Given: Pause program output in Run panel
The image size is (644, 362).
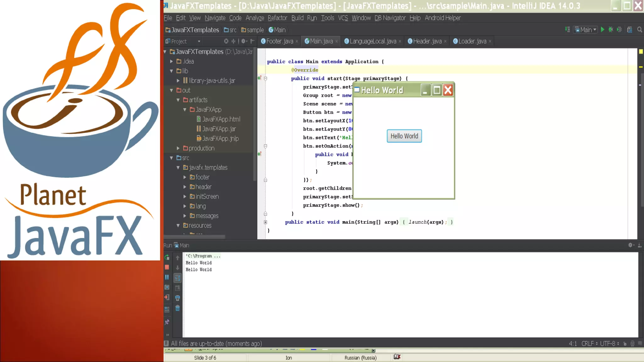Looking at the screenshot, I should [x=167, y=277].
